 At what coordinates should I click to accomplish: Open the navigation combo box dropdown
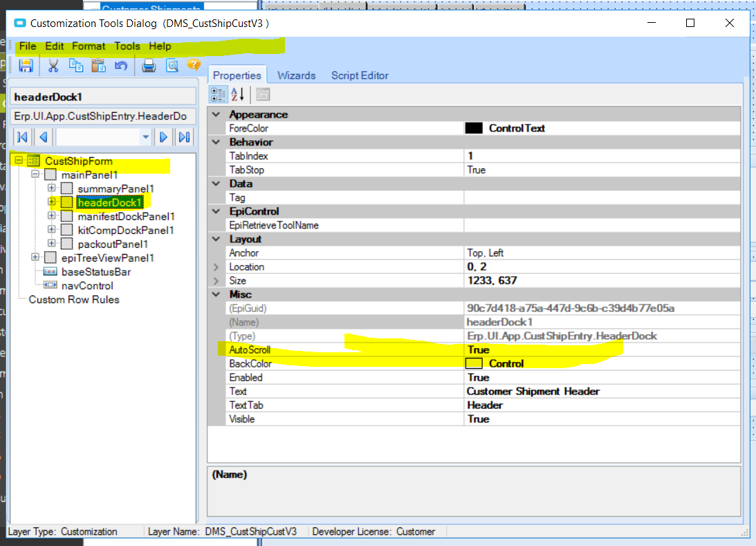(146, 138)
